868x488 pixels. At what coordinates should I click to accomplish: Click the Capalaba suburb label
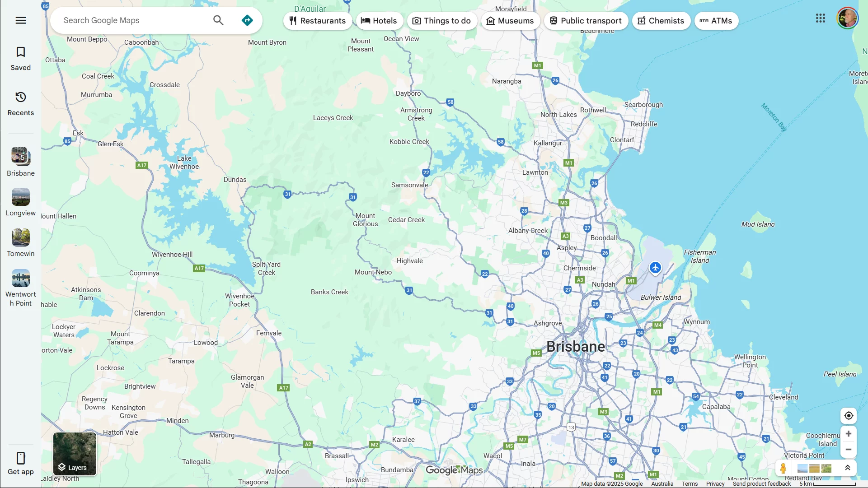[x=716, y=407]
